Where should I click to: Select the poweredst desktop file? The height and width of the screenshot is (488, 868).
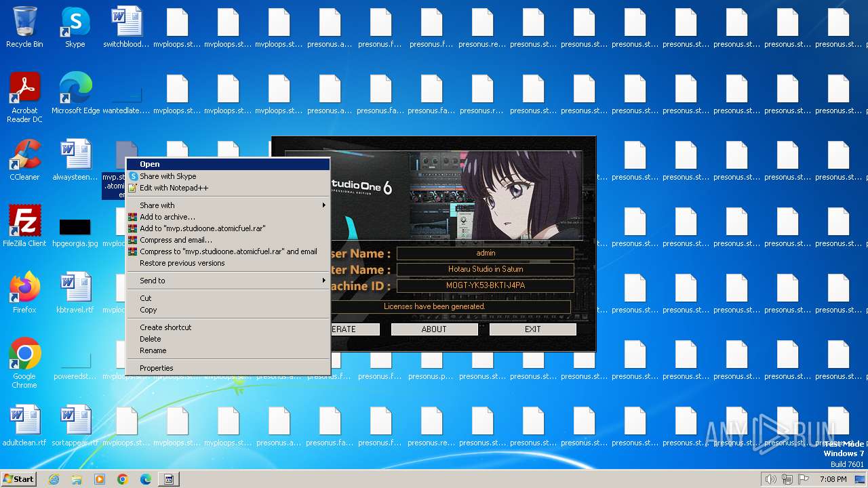coord(75,367)
